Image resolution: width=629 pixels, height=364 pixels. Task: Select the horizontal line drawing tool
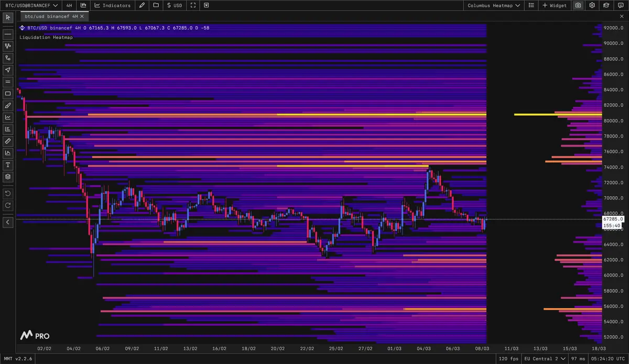point(8,34)
